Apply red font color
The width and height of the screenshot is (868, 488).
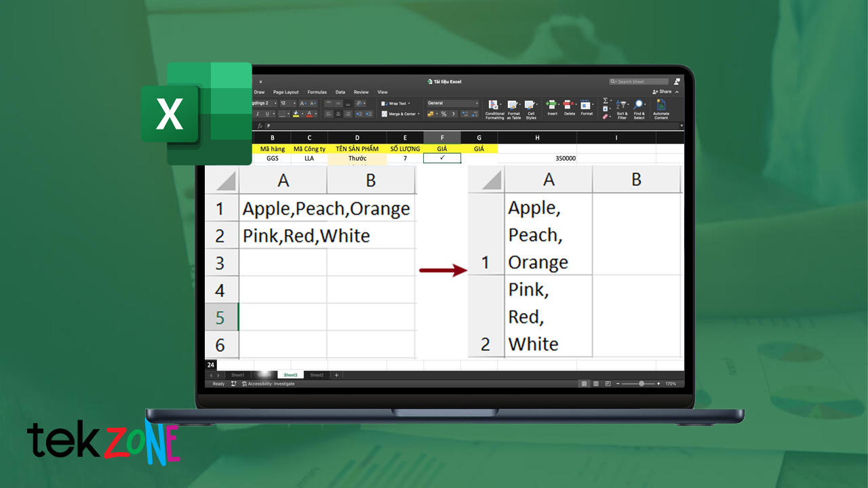[309, 114]
